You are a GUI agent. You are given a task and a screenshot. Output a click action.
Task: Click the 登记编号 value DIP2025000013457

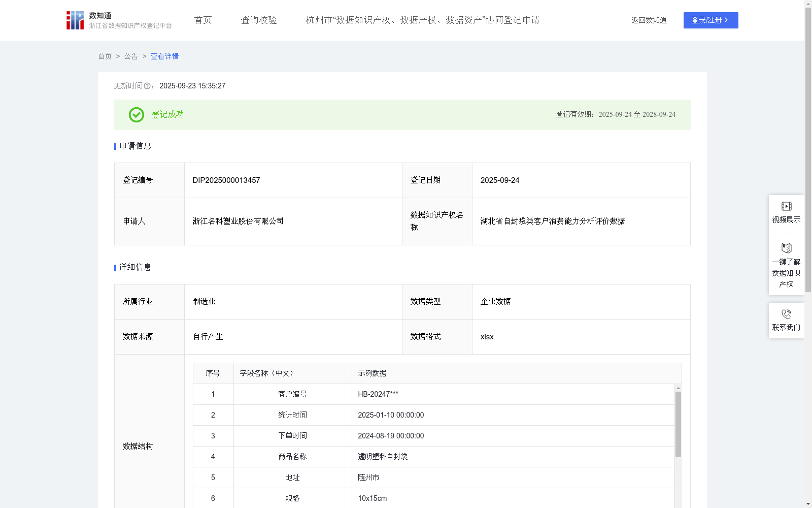click(x=226, y=180)
